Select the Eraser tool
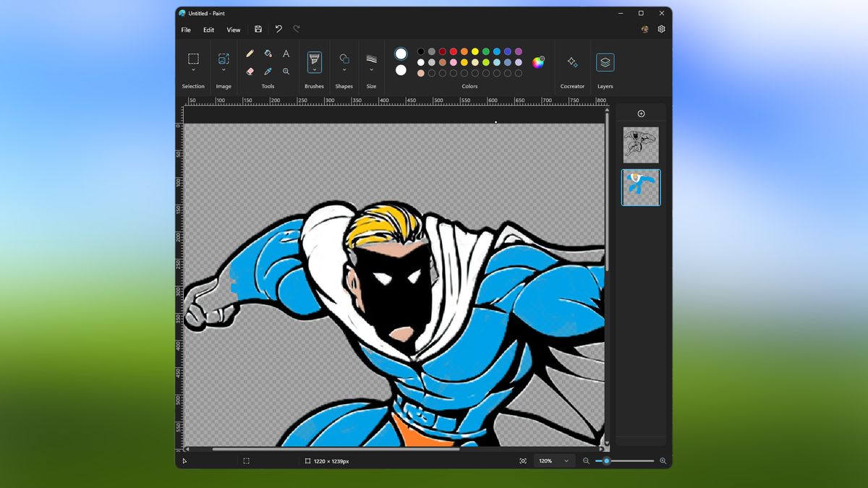 250,70
